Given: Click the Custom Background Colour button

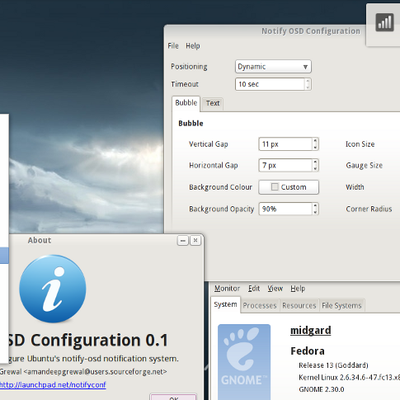Looking at the screenshot, I should (289, 187).
